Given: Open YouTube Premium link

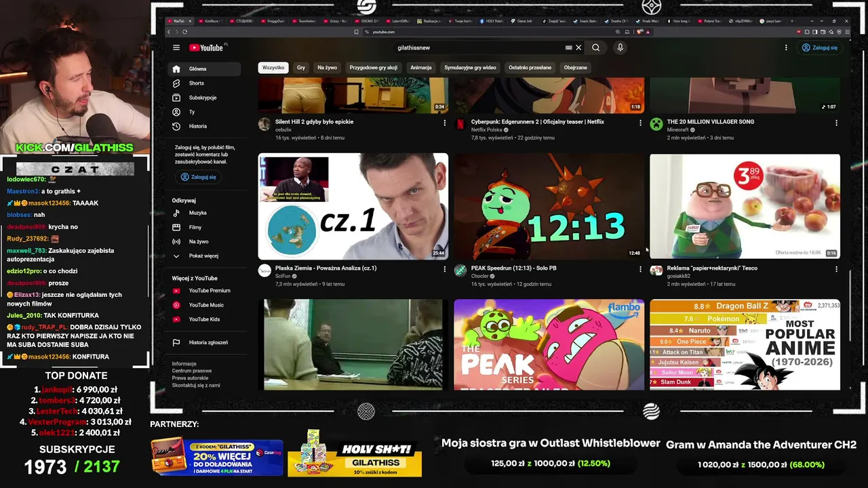Looking at the screenshot, I should point(204,290).
